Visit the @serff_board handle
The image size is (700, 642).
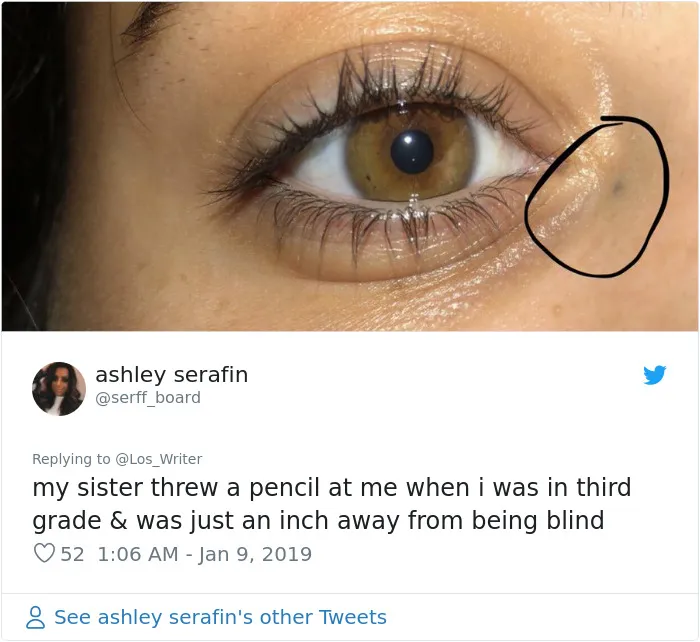[148, 397]
